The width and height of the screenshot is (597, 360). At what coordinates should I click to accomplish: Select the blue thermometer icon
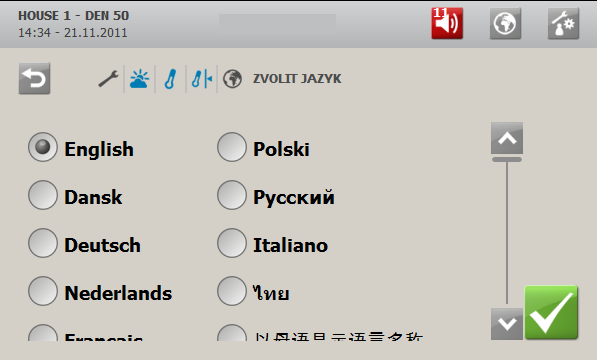[x=170, y=79]
